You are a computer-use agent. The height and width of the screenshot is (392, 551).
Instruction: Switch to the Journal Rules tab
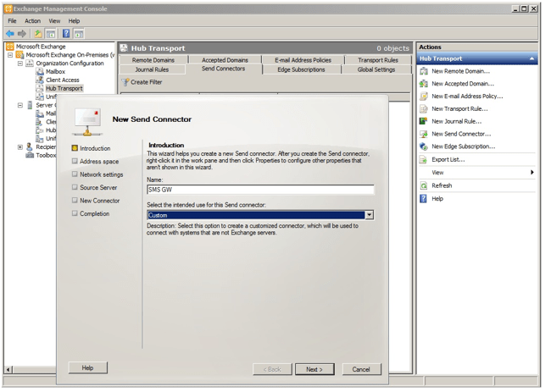coord(152,69)
